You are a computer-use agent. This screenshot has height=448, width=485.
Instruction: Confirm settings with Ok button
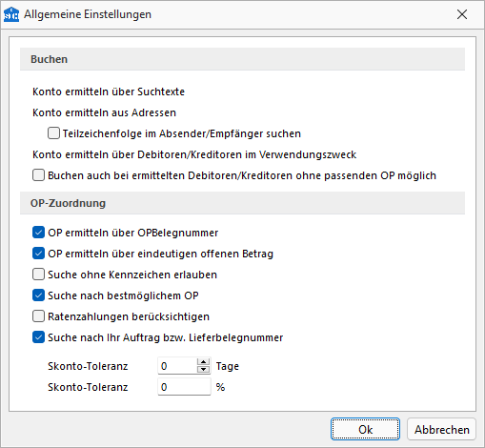(365, 429)
